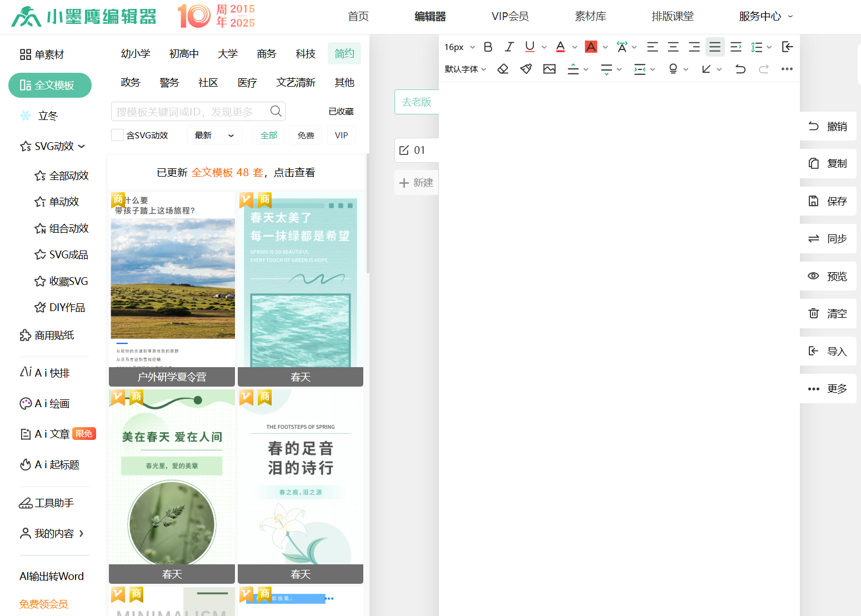Screen dimensions: 861x616
Task: Select the 商务 template category
Action: coord(267,54)
